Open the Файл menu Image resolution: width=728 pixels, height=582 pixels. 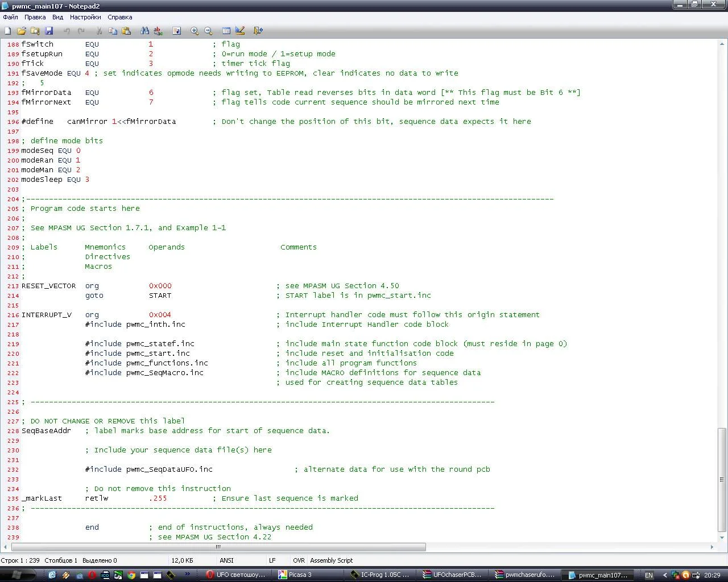click(10, 17)
